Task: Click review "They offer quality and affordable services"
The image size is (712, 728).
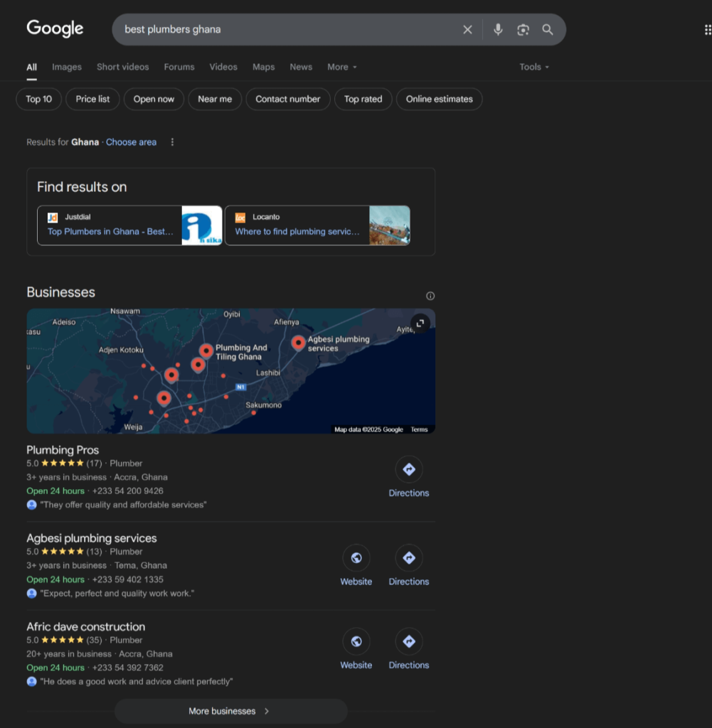Action: [x=124, y=505]
